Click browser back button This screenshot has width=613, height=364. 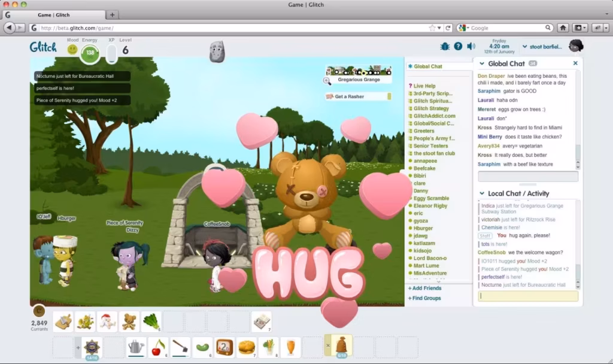point(9,28)
